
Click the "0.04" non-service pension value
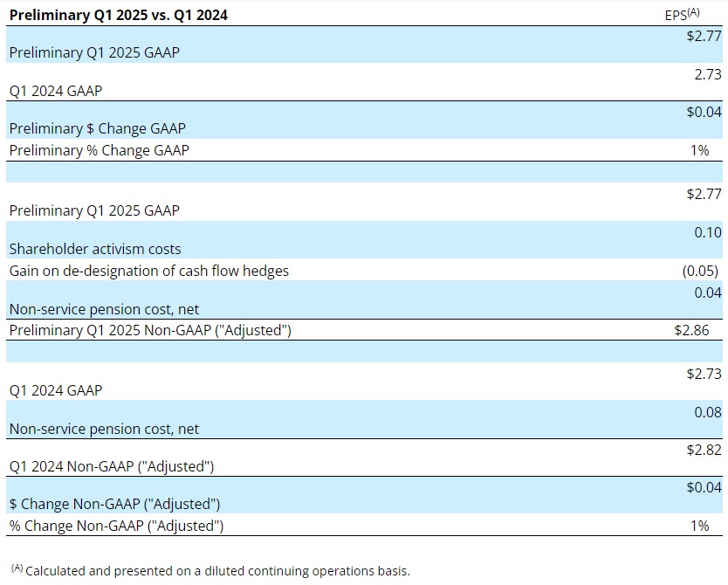[x=708, y=292]
